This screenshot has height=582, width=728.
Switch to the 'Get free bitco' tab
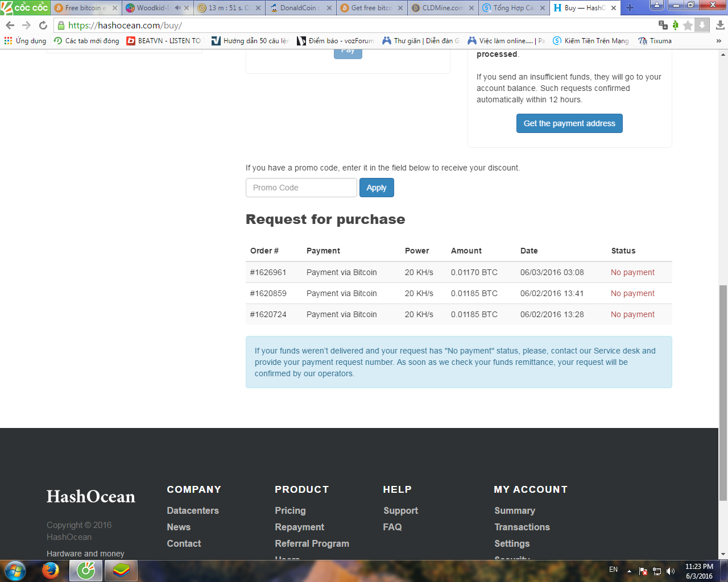tap(372, 8)
